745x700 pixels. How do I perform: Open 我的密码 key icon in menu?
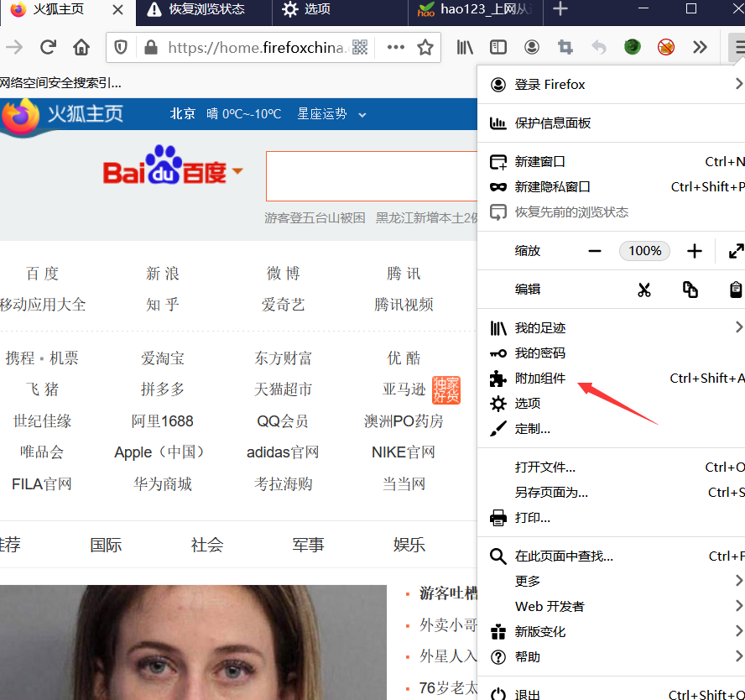498,353
